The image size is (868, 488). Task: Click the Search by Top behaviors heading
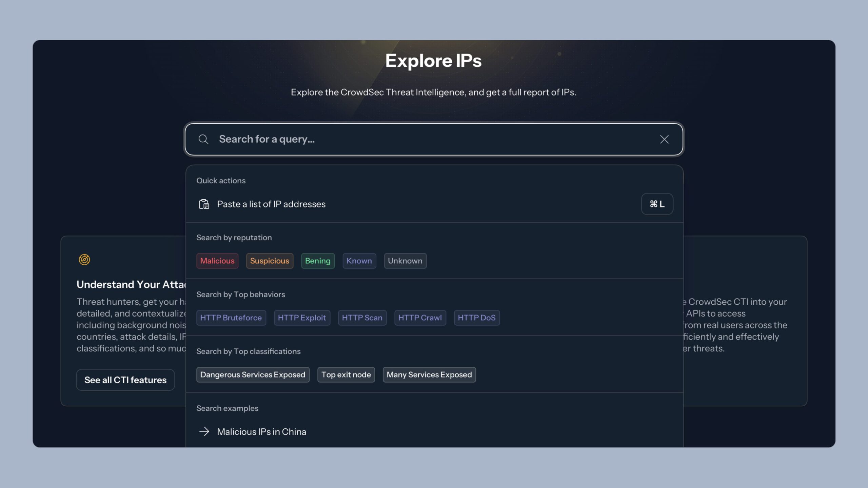[241, 294]
